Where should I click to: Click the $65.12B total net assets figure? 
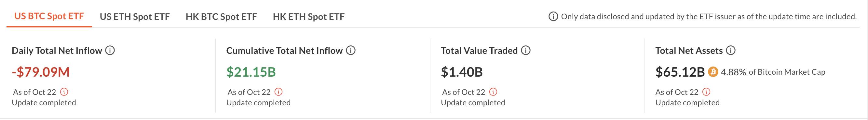680,72
